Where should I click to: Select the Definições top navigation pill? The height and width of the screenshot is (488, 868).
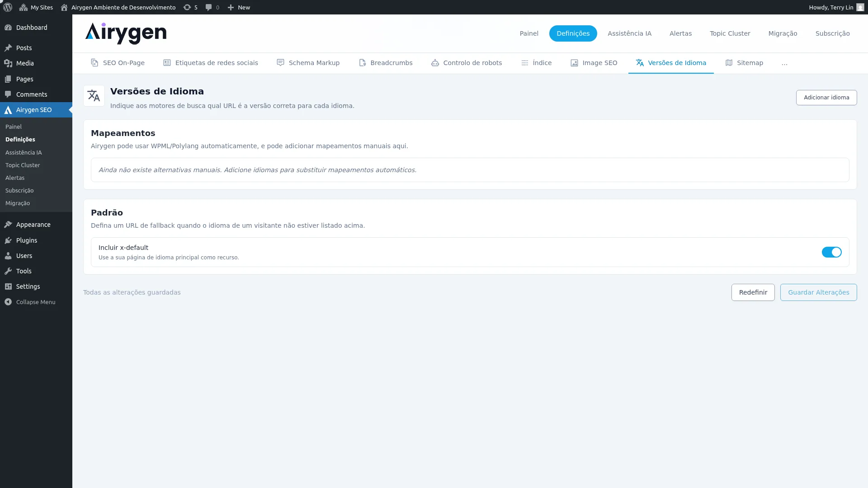[573, 33]
